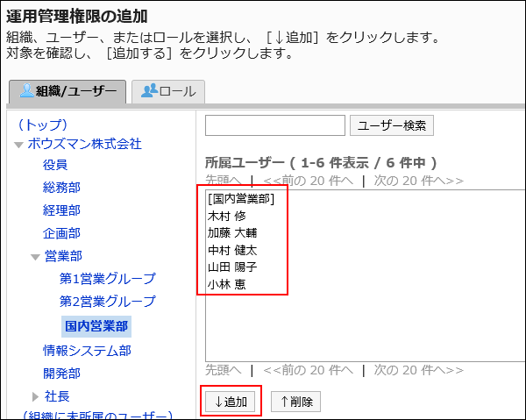
Task: Click the ユーザー検索 button
Action: tap(392, 125)
